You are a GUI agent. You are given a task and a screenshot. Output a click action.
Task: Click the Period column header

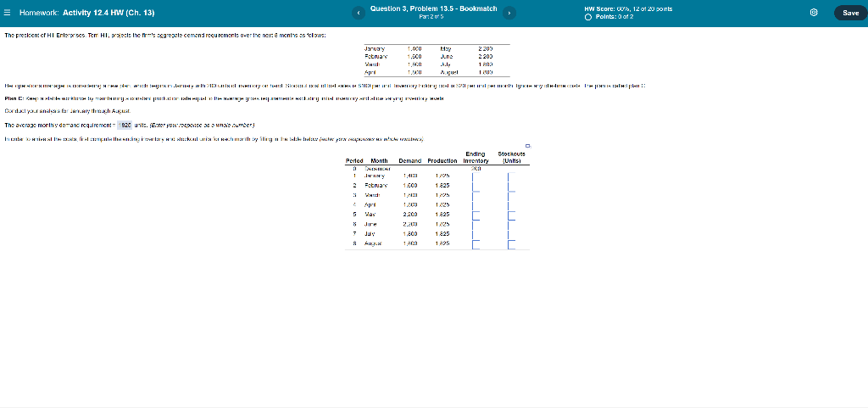point(354,160)
